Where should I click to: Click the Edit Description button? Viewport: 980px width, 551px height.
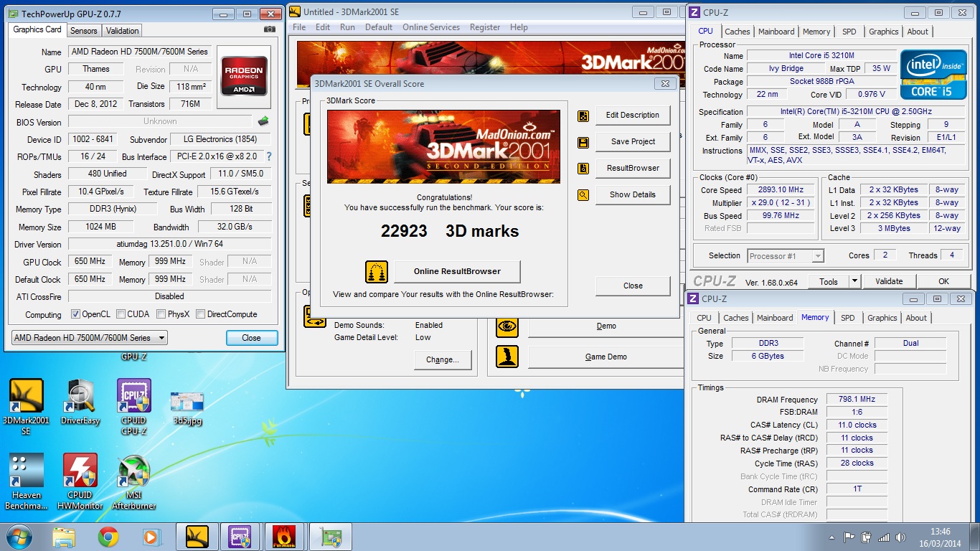(x=632, y=116)
